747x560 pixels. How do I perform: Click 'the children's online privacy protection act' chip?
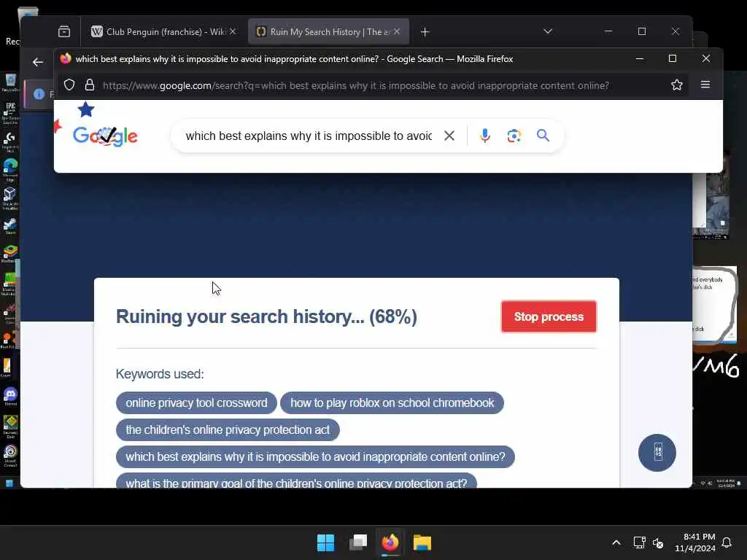pyautogui.click(x=228, y=430)
